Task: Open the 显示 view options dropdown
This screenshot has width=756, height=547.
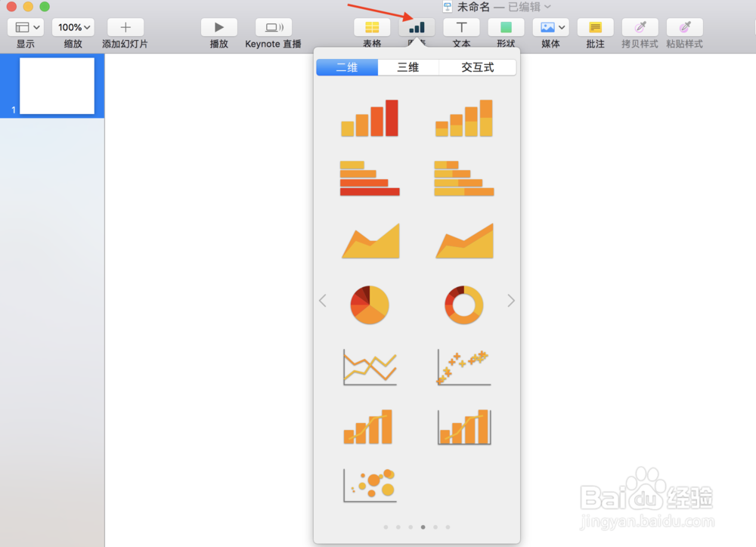Action: (26, 27)
